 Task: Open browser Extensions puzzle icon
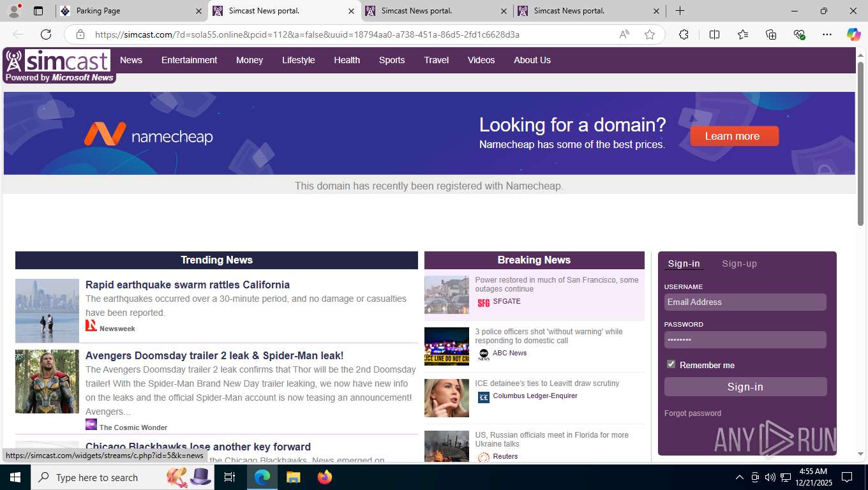point(684,34)
